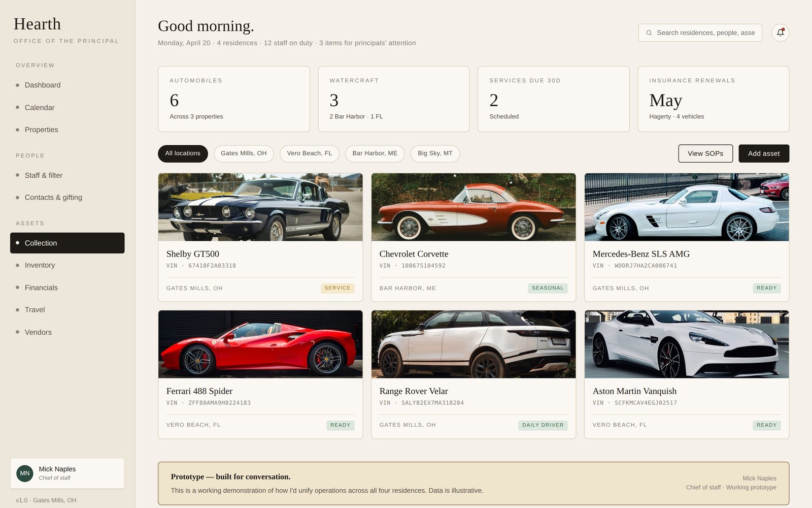This screenshot has width=812, height=508.
Task: Open Properties in the sidebar
Action: tap(67, 130)
